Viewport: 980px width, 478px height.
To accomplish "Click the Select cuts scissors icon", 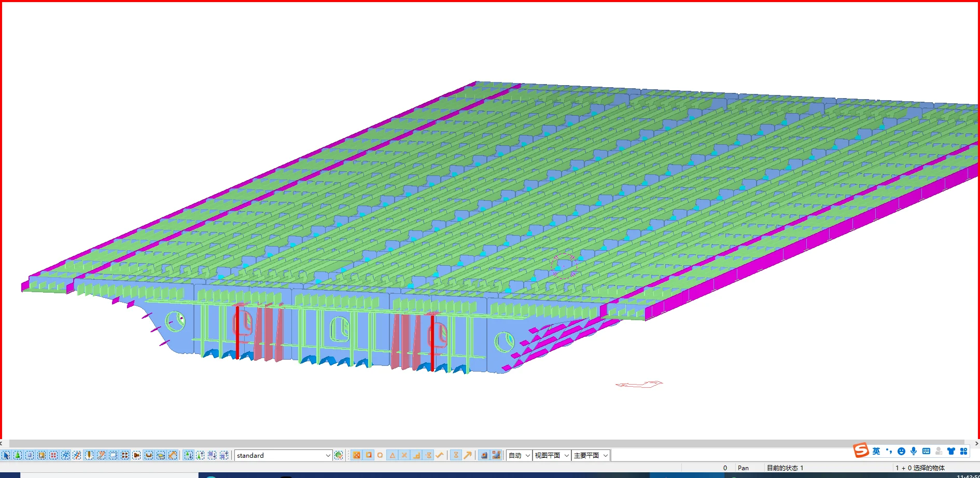I will tap(101, 455).
